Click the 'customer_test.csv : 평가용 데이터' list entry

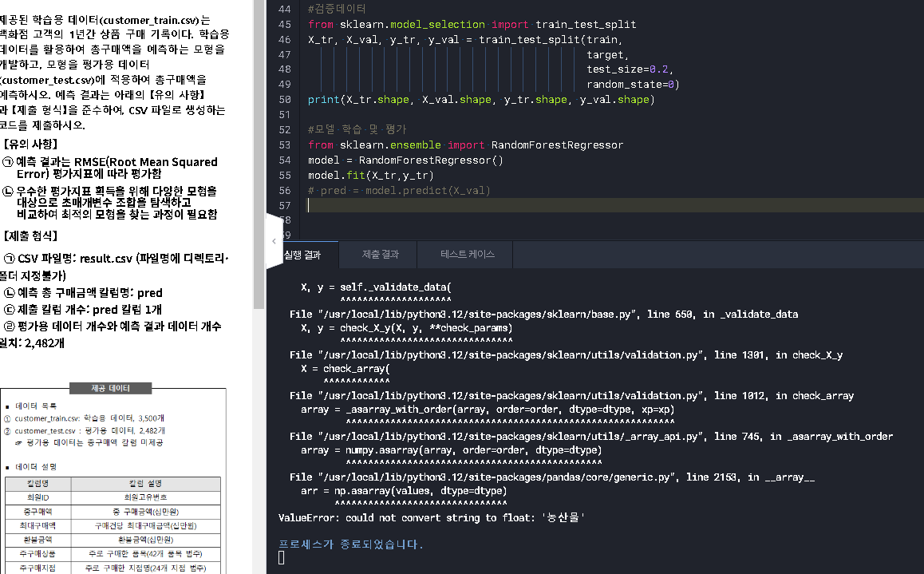[85, 431]
